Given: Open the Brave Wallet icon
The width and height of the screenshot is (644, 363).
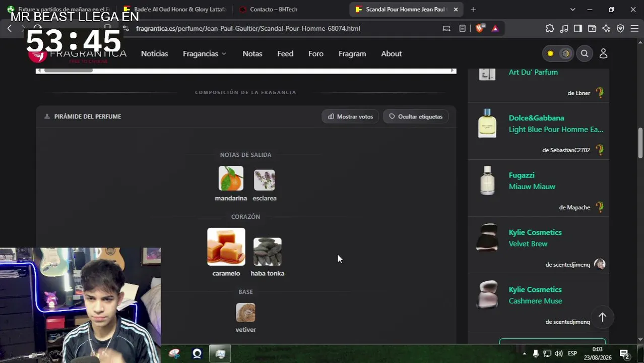Looking at the screenshot, I should tap(592, 28).
